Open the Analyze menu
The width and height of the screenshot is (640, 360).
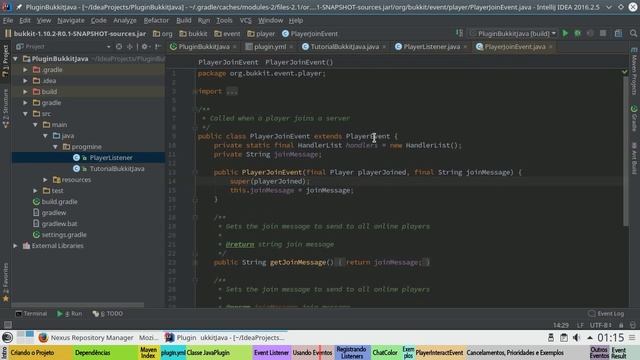124,20
